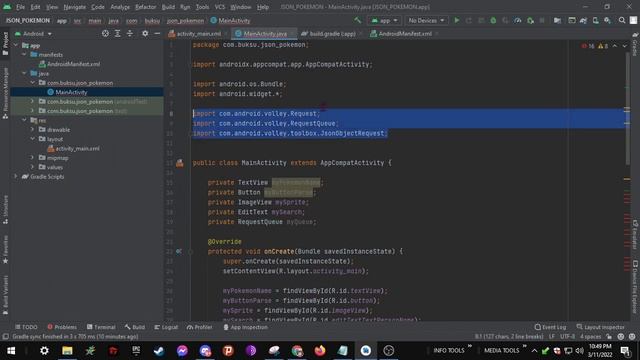Click the Windows Start button
Screen dimensions: 640x360
coord(11,350)
